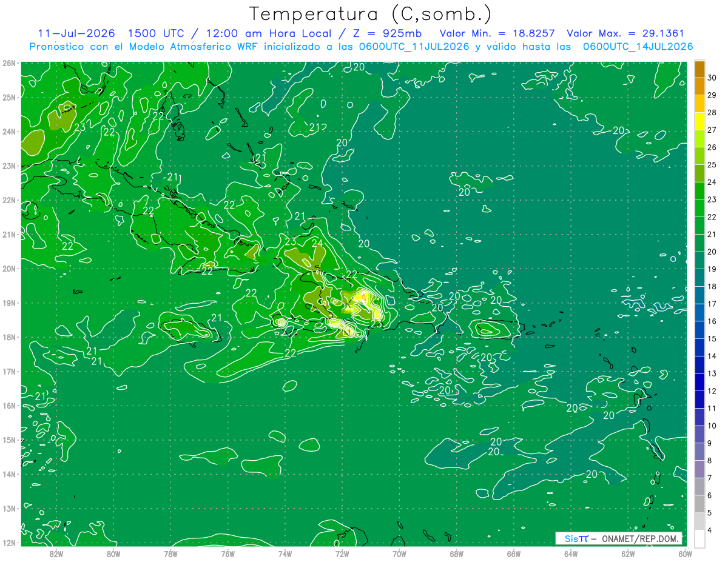Click the white bottom swatch below legend value 4
Image resolution: width=728 pixels, height=562 pixels.
699,538
